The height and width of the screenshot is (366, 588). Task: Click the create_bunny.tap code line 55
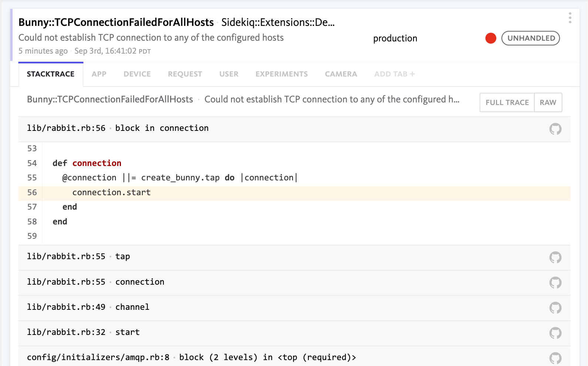[180, 178]
